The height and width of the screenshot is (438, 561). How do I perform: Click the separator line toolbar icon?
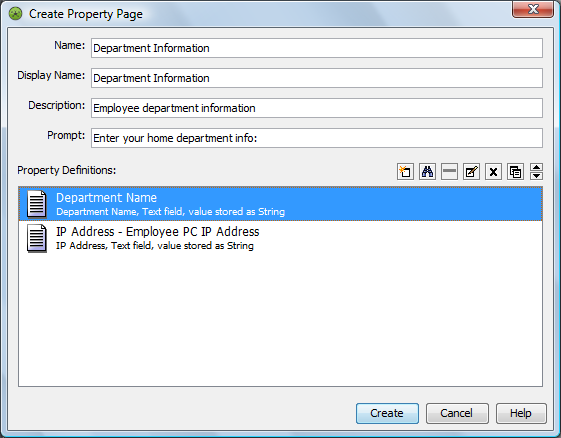point(449,172)
